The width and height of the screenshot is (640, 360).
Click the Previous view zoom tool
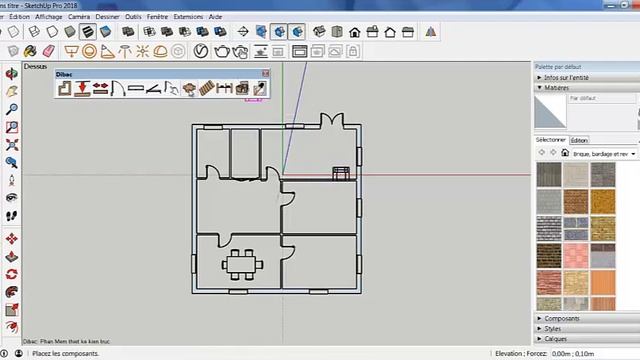pos(12,162)
